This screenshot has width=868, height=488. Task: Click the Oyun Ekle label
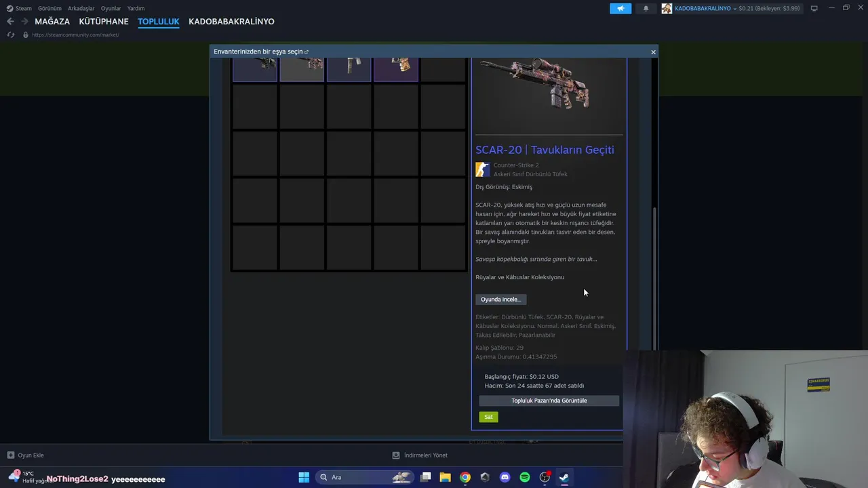(31, 455)
